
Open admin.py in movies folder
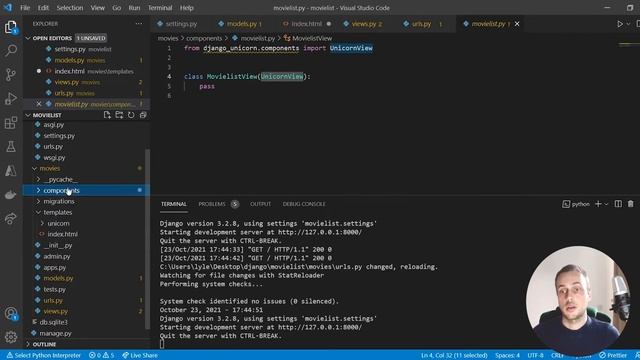(x=57, y=256)
